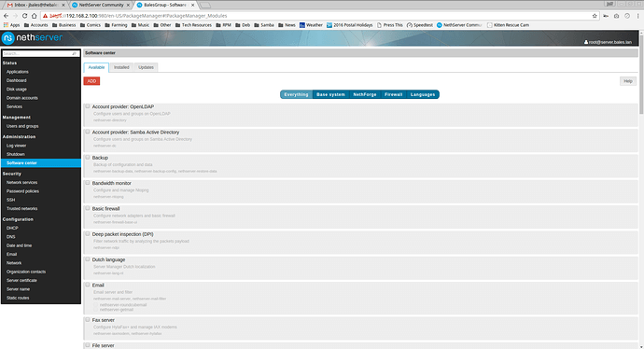The height and width of the screenshot is (349, 644).
Task: Open Chrome menu icon
Action: tap(637, 16)
